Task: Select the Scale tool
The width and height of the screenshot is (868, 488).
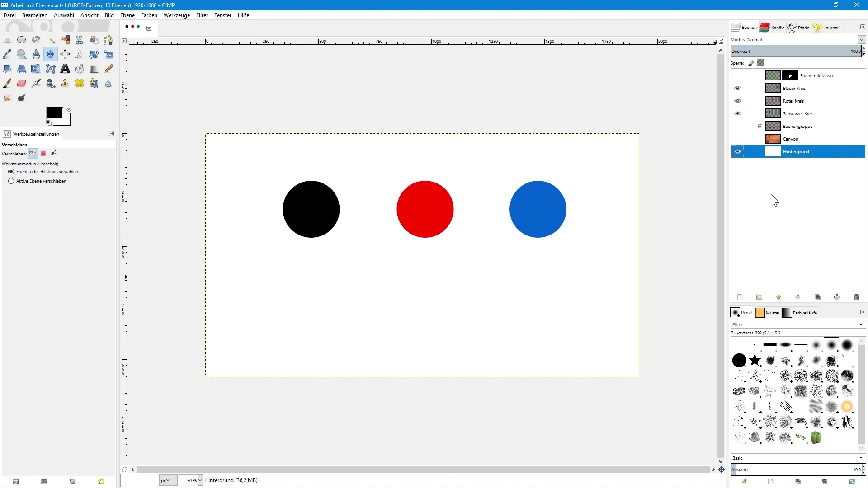Action: pyautogui.click(x=108, y=54)
